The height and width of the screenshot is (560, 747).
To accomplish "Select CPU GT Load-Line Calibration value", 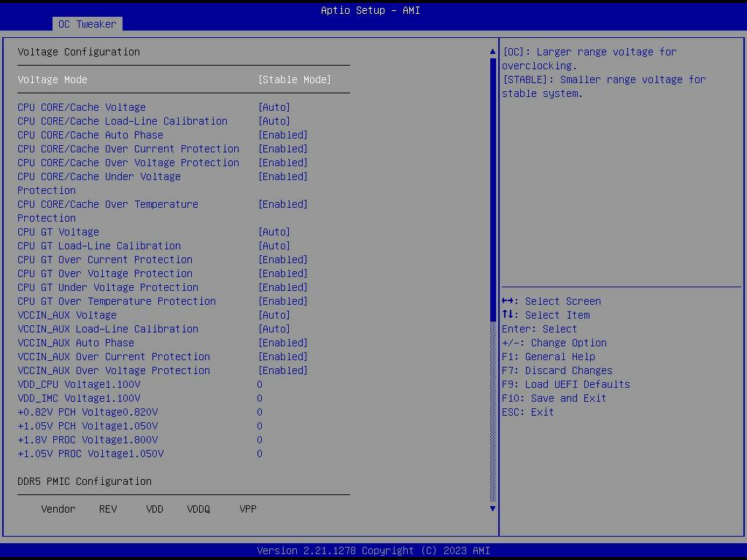I will pyautogui.click(x=274, y=246).
